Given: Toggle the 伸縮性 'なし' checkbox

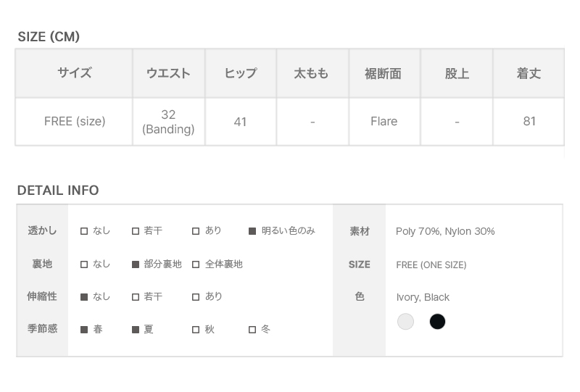Looking at the screenshot, I should [x=84, y=297].
